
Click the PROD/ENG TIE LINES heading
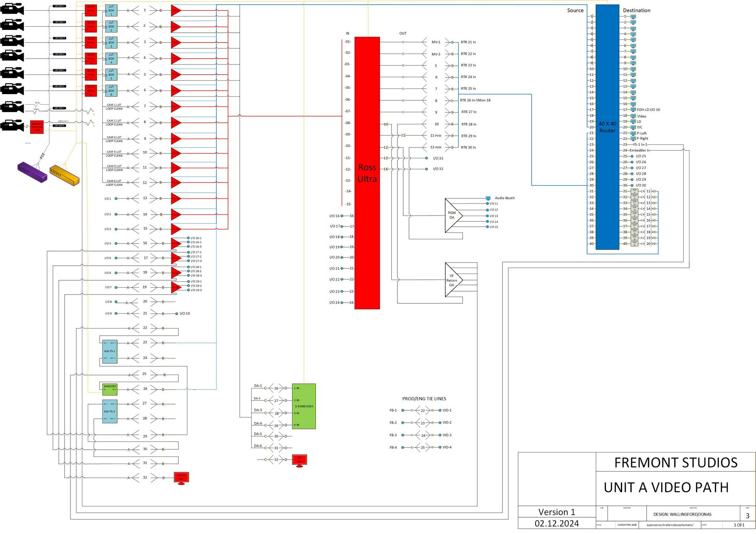[424, 399]
